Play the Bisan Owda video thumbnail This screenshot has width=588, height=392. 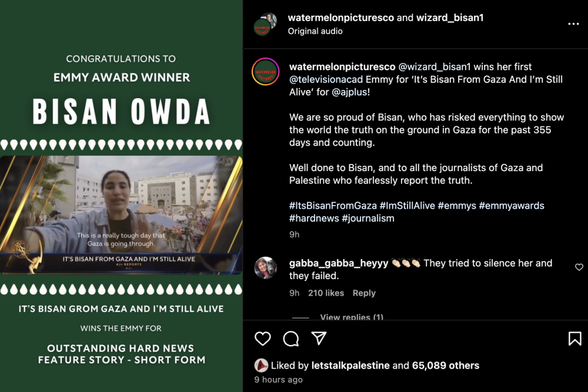tap(121, 215)
